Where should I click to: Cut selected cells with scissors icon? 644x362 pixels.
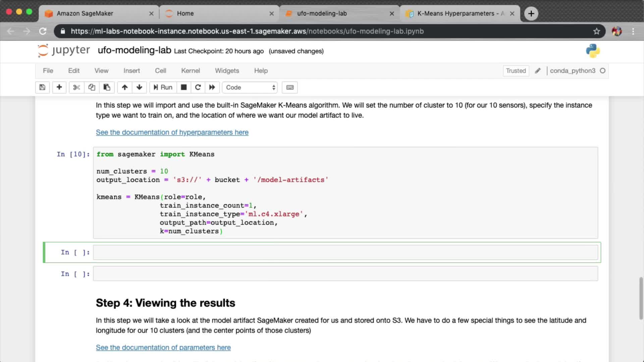[x=76, y=87]
